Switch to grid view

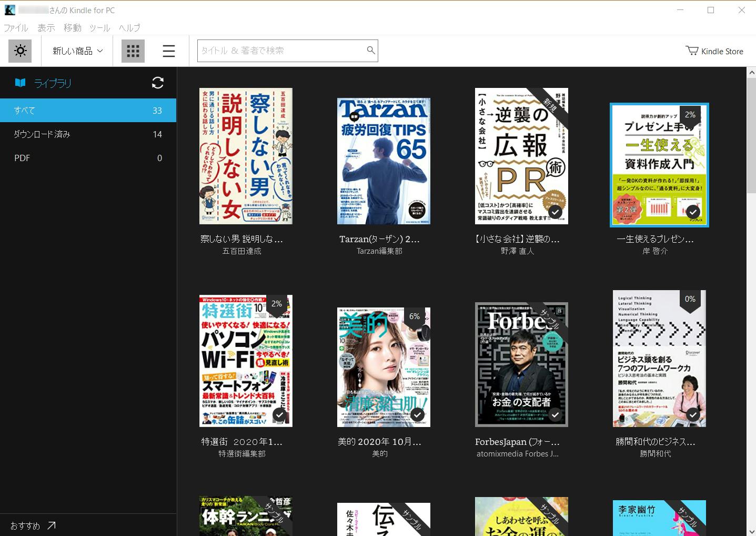coord(133,51)
